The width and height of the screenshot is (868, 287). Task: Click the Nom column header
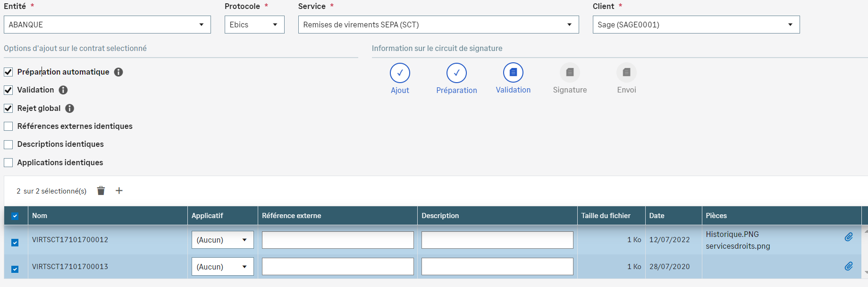40,216
